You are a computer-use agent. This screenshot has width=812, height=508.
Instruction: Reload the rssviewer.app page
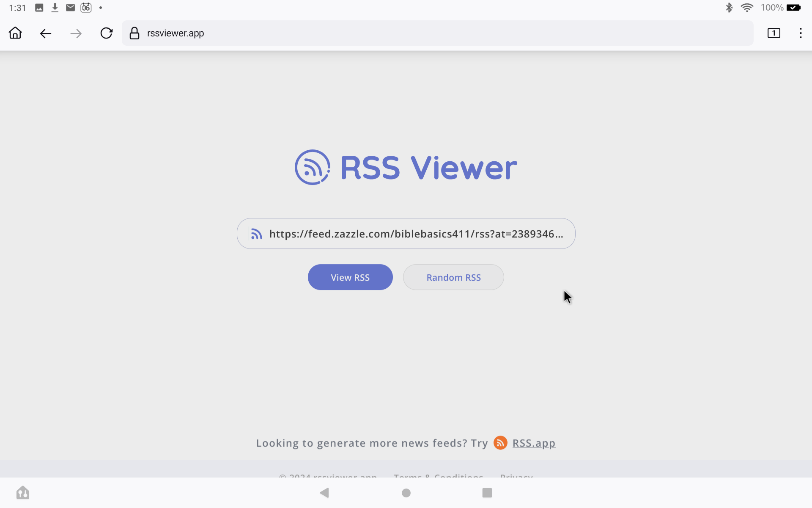click(x=107, y=33)
